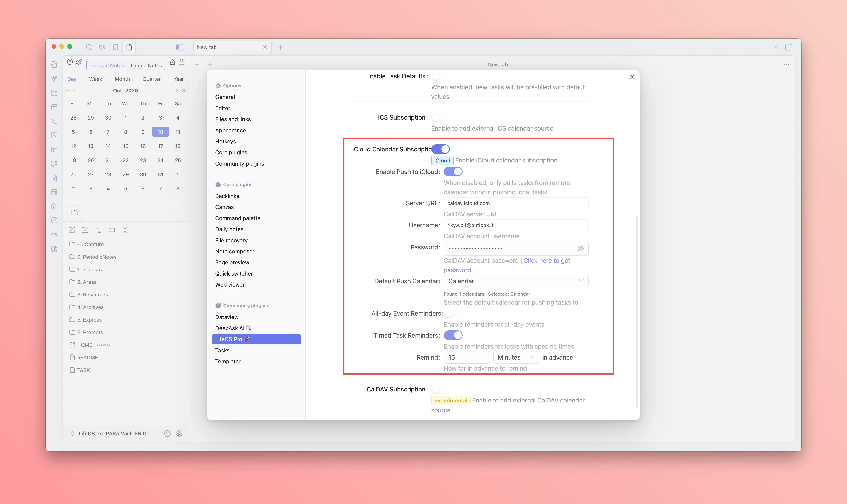This screenshot has width=847, height=504.
Task: Enable the ICS Subscription toggle
Action: coord(440,117)
